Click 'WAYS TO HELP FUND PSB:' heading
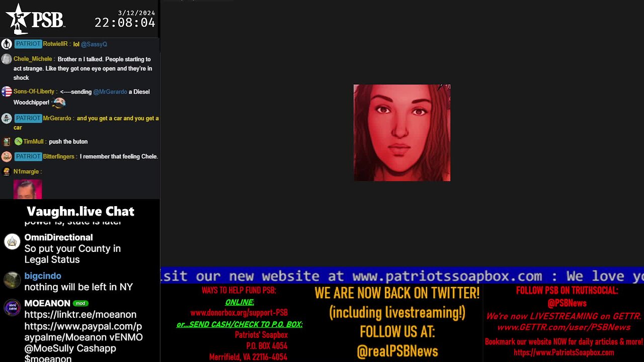 (239, 291)
